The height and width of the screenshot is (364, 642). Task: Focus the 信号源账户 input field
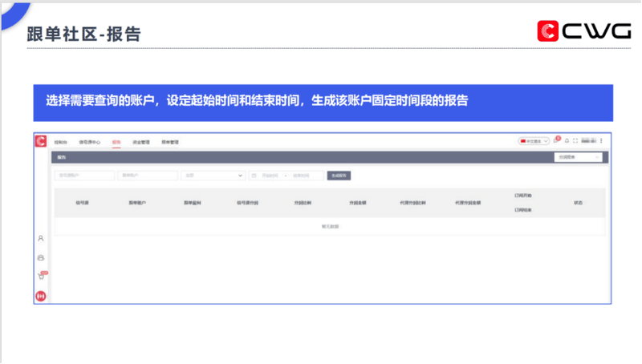pos(84,176)
